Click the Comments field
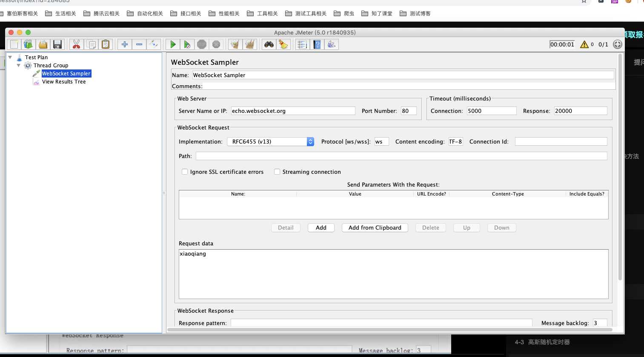The image size is (644, 357). click(x=409, y=86)
